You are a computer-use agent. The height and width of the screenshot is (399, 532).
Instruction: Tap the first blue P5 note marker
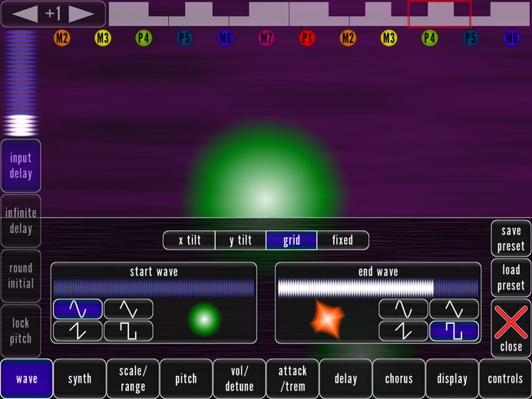coord(184,38)
